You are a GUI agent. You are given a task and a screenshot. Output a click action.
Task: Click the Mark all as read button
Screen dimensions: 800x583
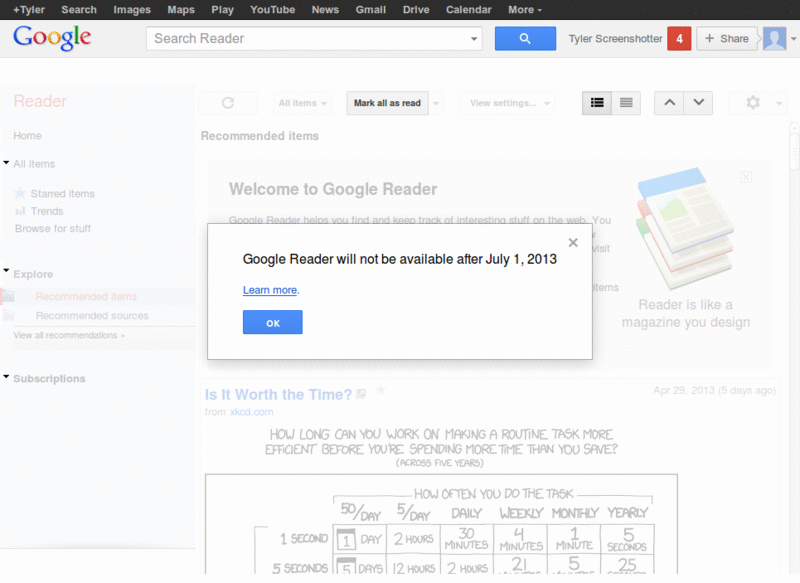[387, 103]
